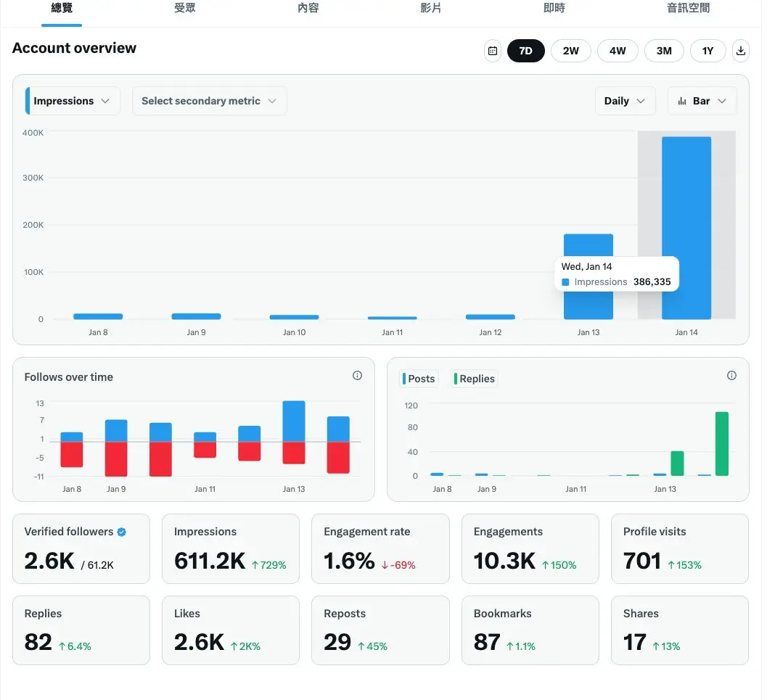Show info for Follows over time

click(x=358, y=376)
